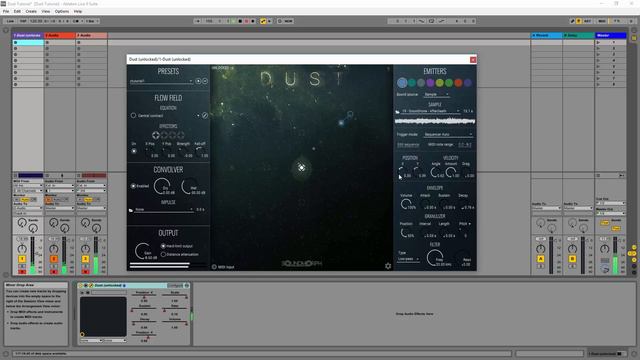Click the Envelope Volume knob

pyautogui.click(x=406, y=204)
